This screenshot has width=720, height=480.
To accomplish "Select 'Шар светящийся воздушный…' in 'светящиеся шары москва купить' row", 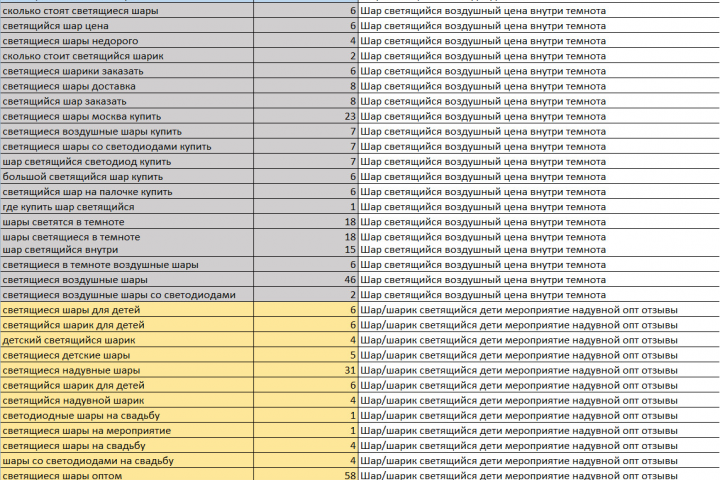I will pyautogui.click(x=539, y=117).
